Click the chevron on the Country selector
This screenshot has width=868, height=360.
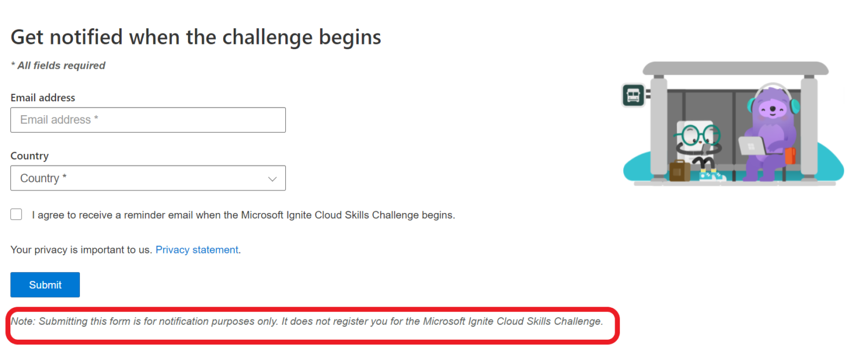272,178
